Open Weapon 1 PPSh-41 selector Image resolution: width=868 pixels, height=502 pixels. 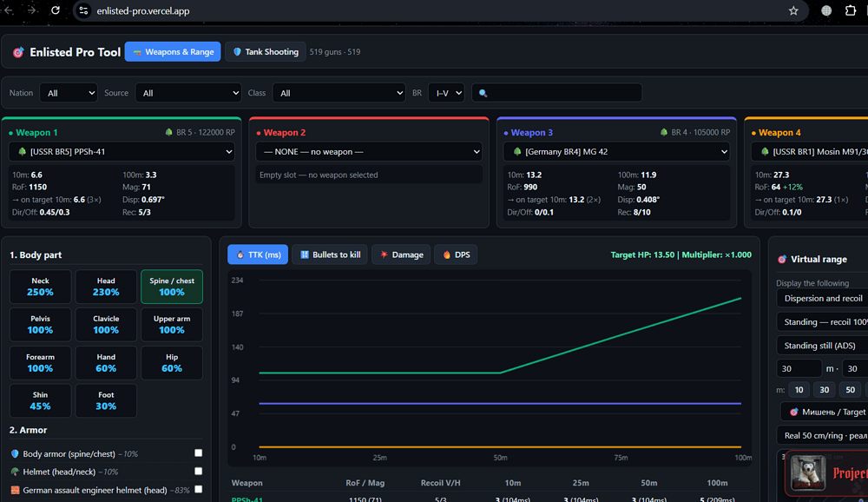[x=122, y=152]
